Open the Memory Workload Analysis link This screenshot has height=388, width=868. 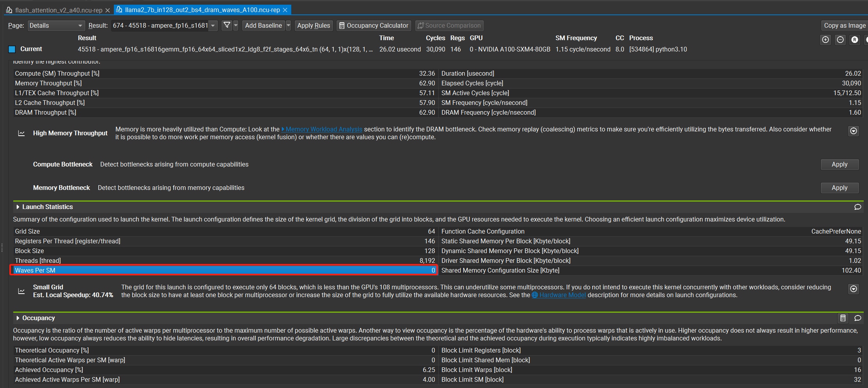(324, 129)
